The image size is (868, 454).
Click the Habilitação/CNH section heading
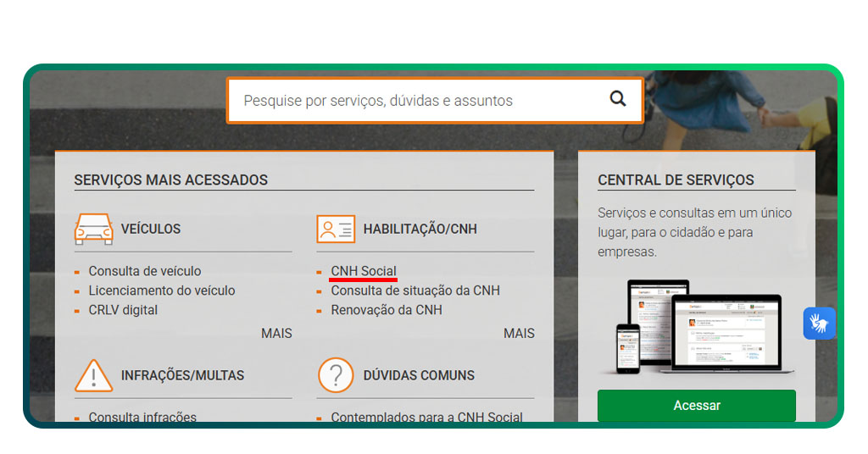coord(420,229)
